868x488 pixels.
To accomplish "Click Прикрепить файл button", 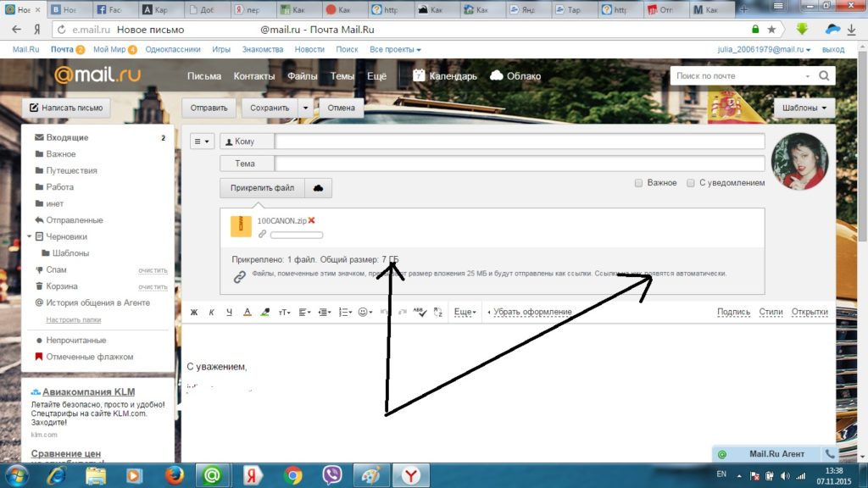I will point(263,188).
